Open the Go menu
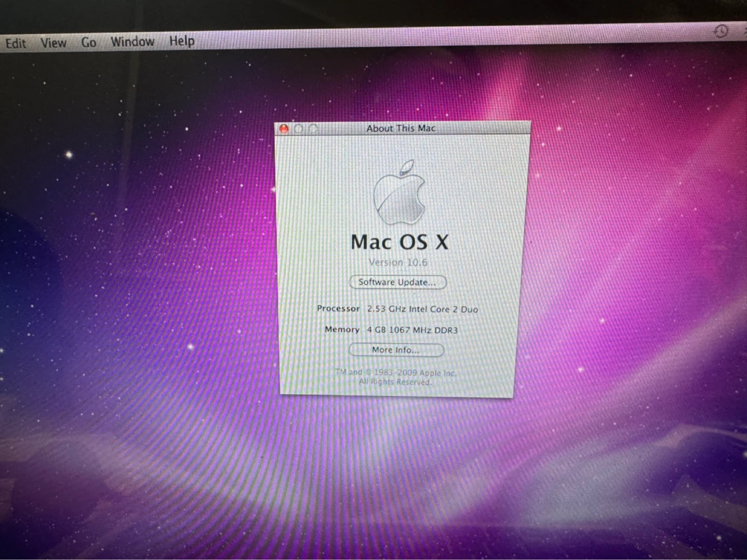The height and width of the screenshot is (560, 747). (x=89, y=42)
